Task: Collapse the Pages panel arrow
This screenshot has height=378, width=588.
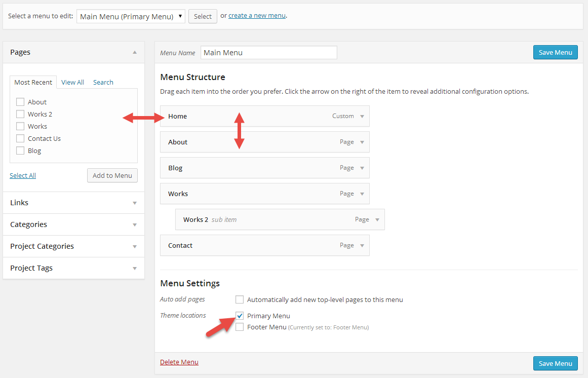Action: coord(135,52)
